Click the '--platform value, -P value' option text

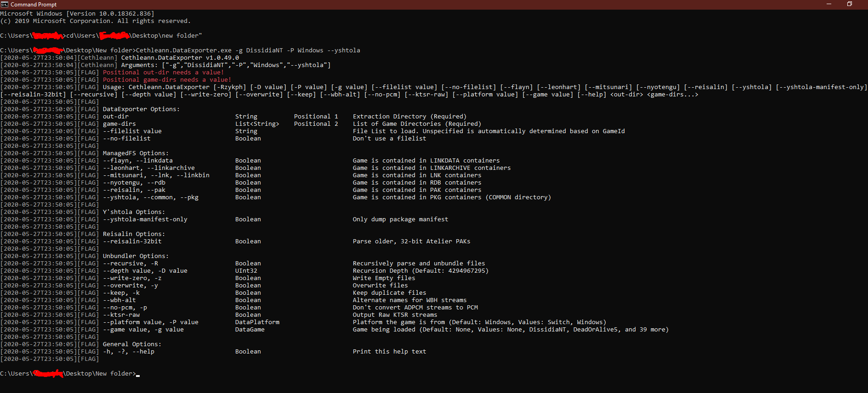pyautogui.click(x=151, y=322)
